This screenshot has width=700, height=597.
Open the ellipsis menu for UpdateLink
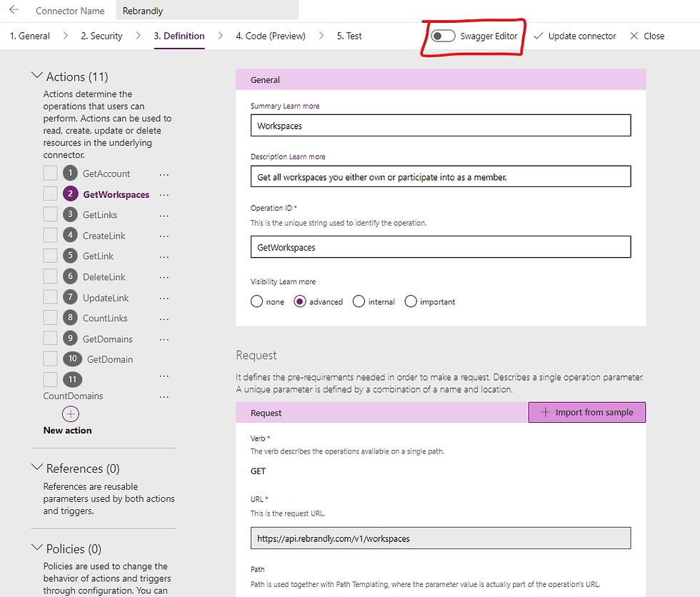(x=164, y=298)
